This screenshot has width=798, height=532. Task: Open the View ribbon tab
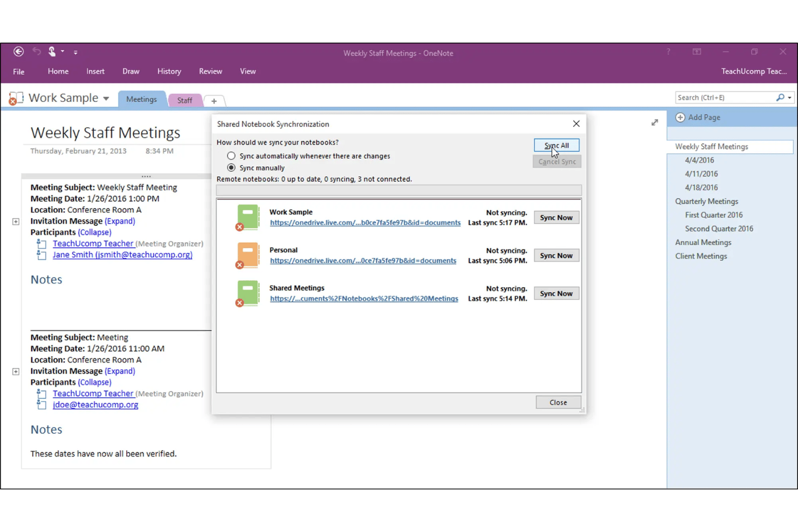[248, 71]
